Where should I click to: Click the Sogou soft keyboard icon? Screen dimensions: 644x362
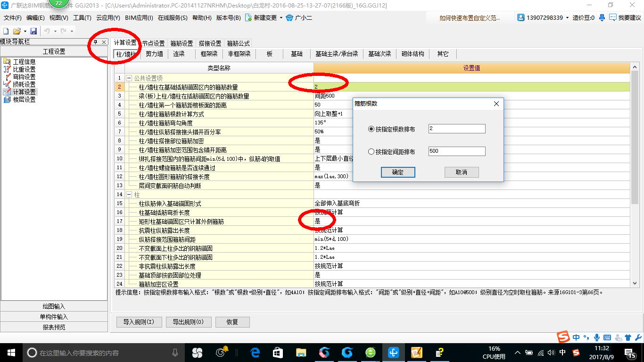pos(607,337)
